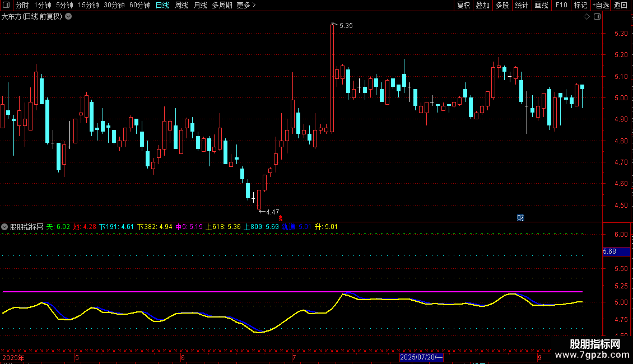Expand the 更多 periods menu
This screenshot has height=364, width=633.
pos(246,5)
